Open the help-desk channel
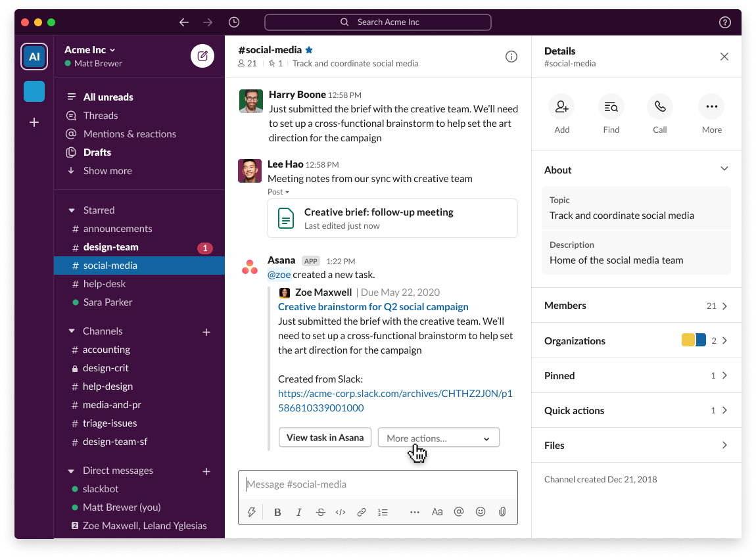The width and height of the screenshot is (756, 558). 139,284
